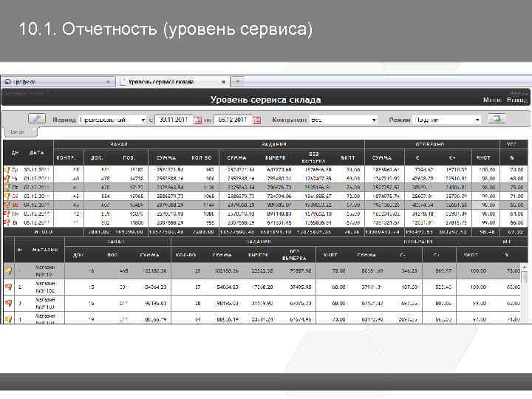532x399 pixels.
Task: Close the 'Уровень сервиса склада' browser tab
Action: point(223,82)
